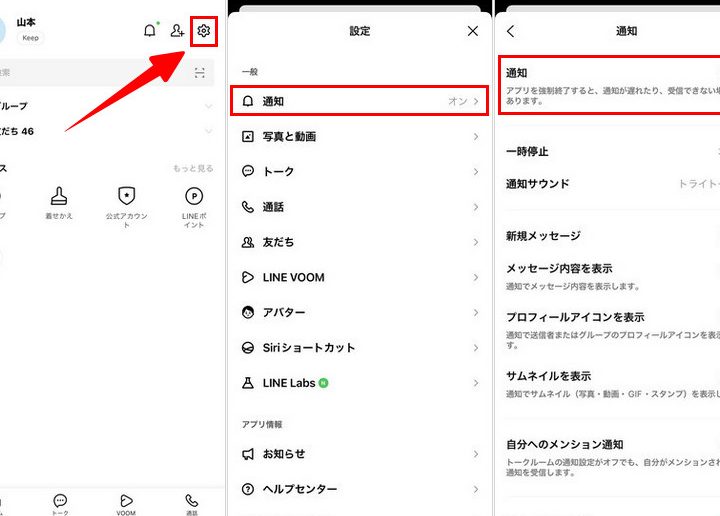The image size is (720, 516).
Task: Expand the お知らせ row chevron
Action: click(476, 454)
